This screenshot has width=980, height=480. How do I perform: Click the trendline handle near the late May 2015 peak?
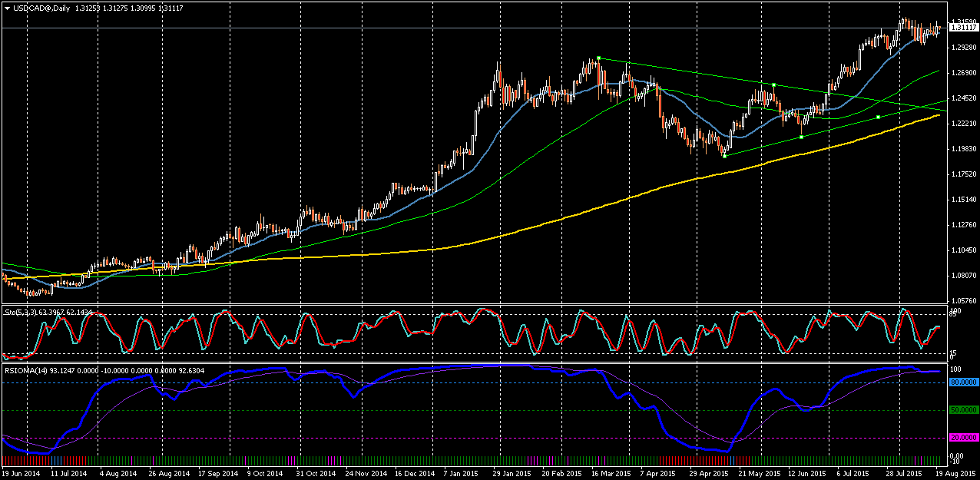coord(774,84)
